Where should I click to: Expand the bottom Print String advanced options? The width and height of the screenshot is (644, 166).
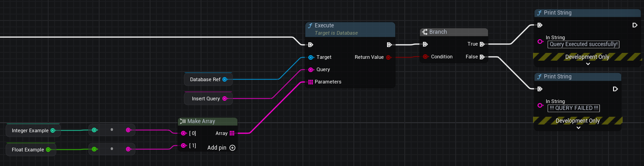(x=578, y=128)
